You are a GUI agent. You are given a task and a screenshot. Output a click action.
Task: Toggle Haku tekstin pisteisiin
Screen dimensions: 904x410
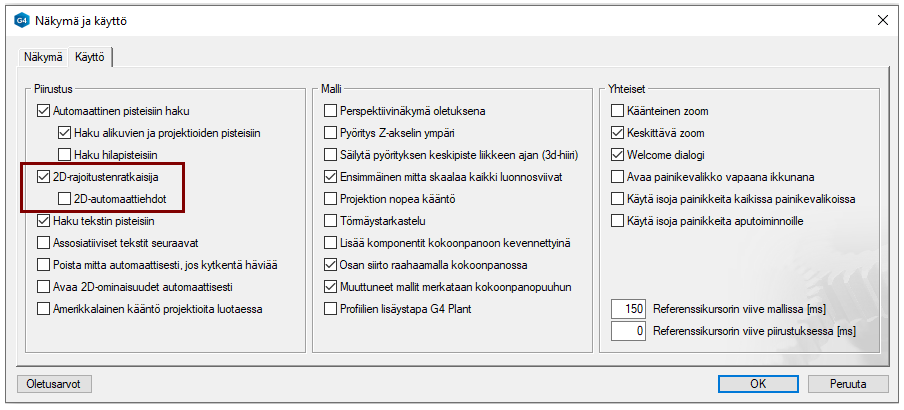tap(43, 221)
